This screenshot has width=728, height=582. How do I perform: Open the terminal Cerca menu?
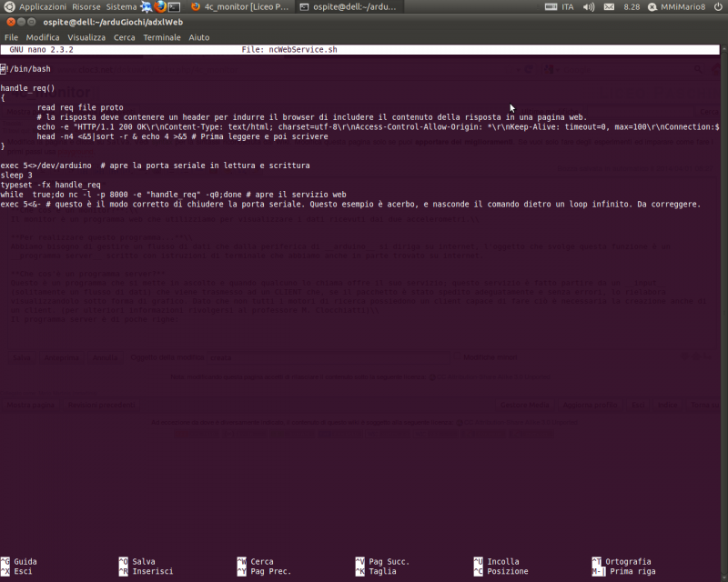125,37
